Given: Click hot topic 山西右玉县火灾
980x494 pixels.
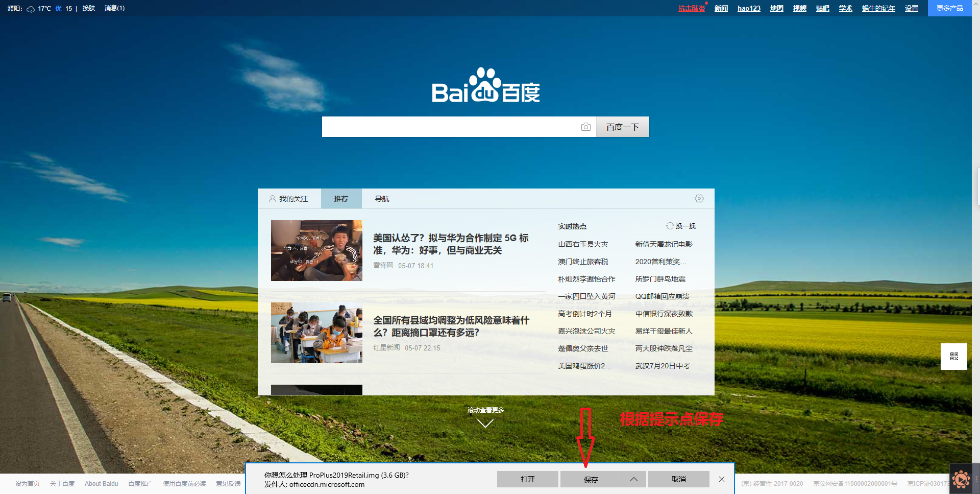Looking at the screenshot, I should [583, 244].
